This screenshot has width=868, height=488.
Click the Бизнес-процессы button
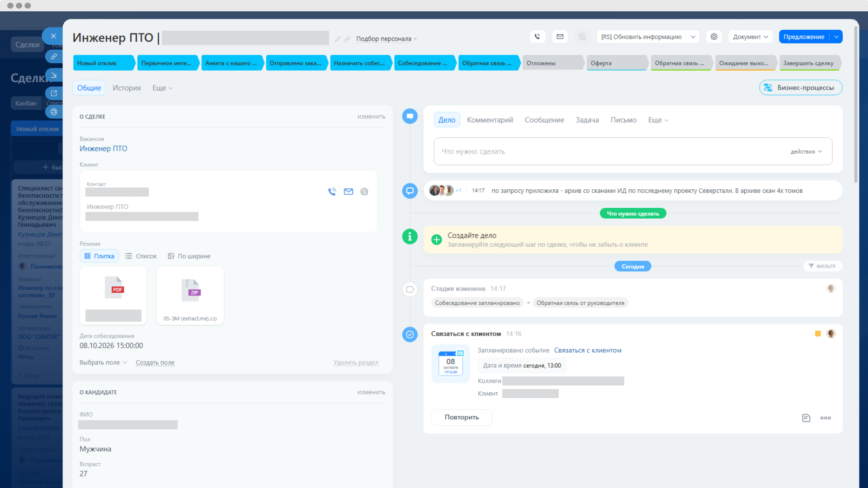(801, 88)
